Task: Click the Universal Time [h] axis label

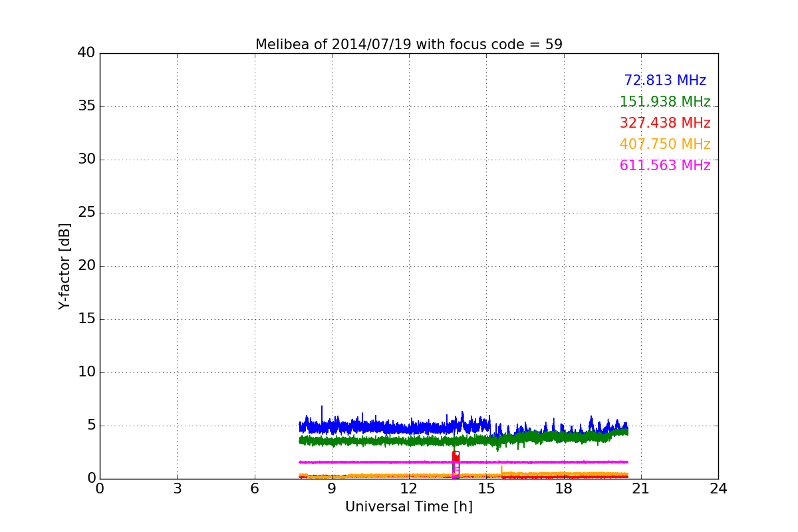Action: point(409,507)
